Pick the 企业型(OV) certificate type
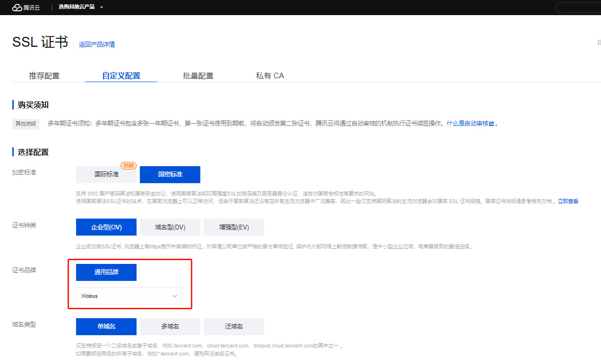 pos(106,227)
